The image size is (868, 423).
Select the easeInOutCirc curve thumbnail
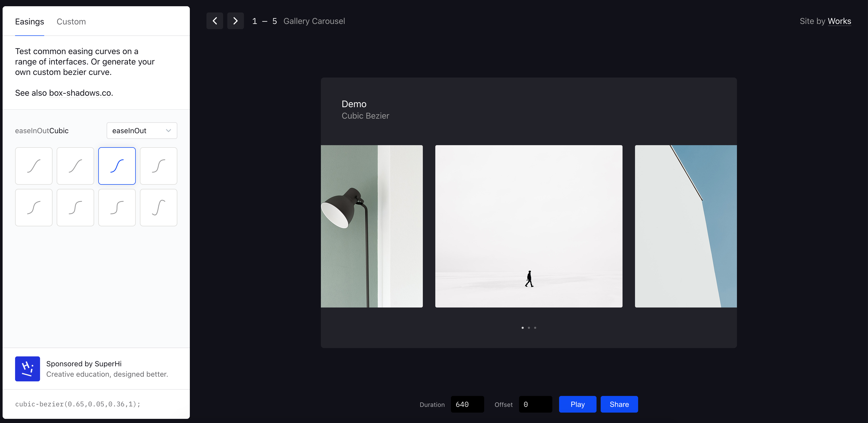(117, 208)
